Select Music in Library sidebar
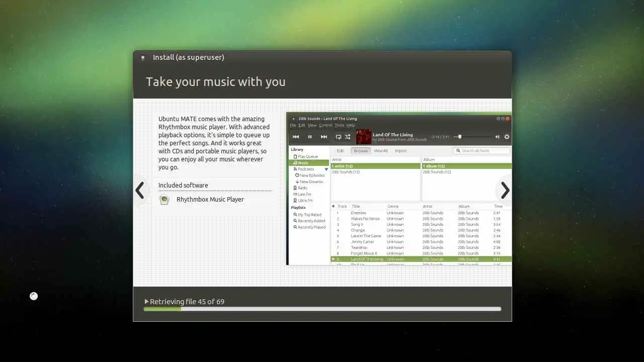Screen dimensions: 644x362 (x=309, y=163)
